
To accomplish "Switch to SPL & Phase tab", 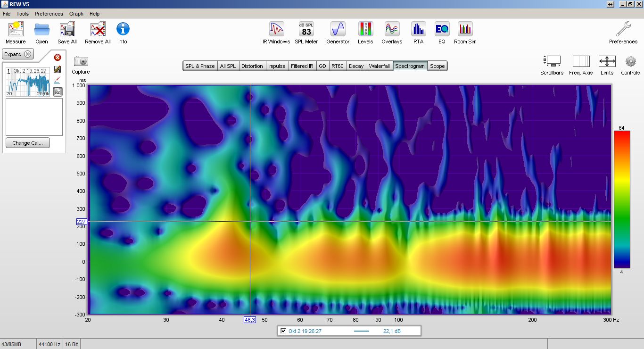I will (200, 66).
